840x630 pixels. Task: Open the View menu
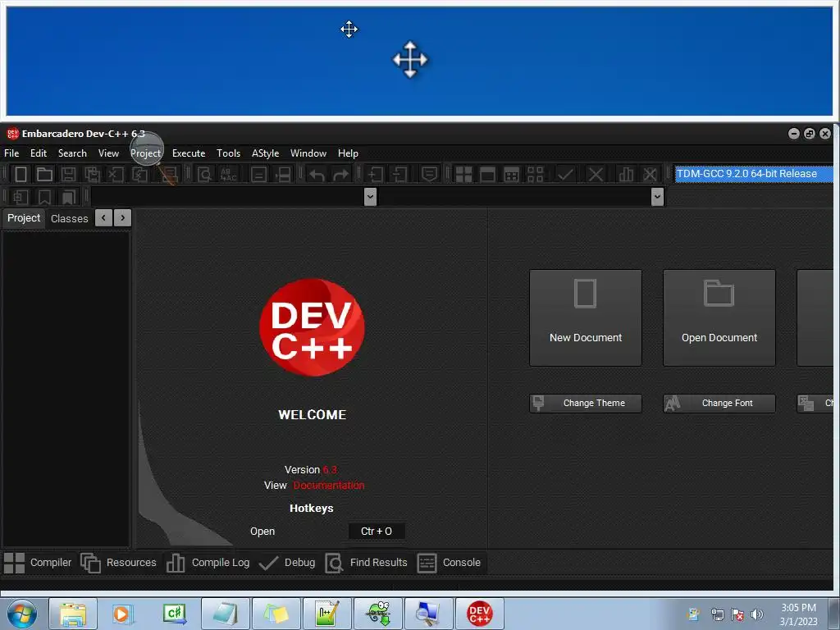coord(109,153)
